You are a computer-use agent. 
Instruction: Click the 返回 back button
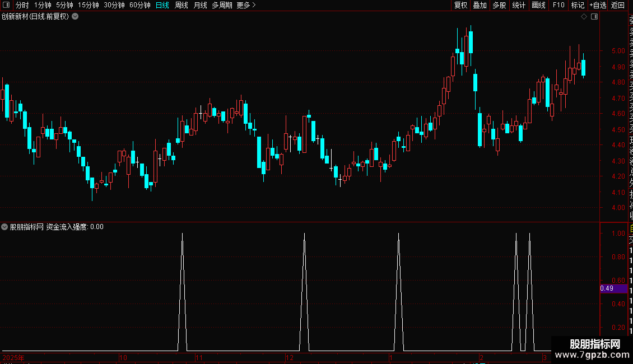pos(618,5)
